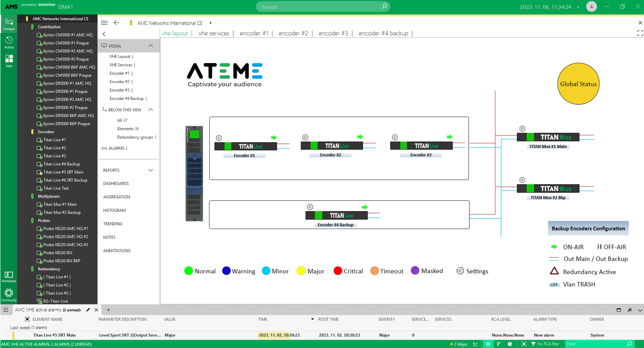Add a new alarm tab with plus
The width and height of the screenshot is (644, 348).
(108, 310)
